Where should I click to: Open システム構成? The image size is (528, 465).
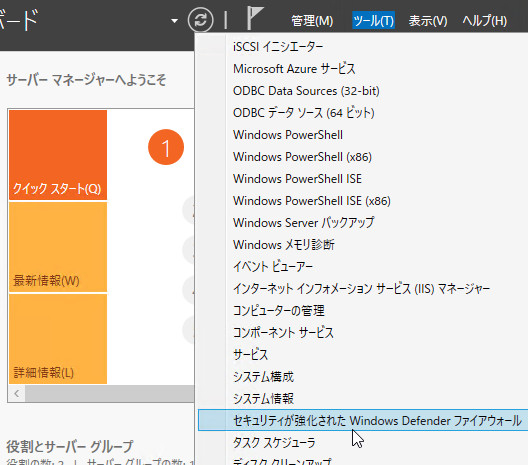pos(263,377)
